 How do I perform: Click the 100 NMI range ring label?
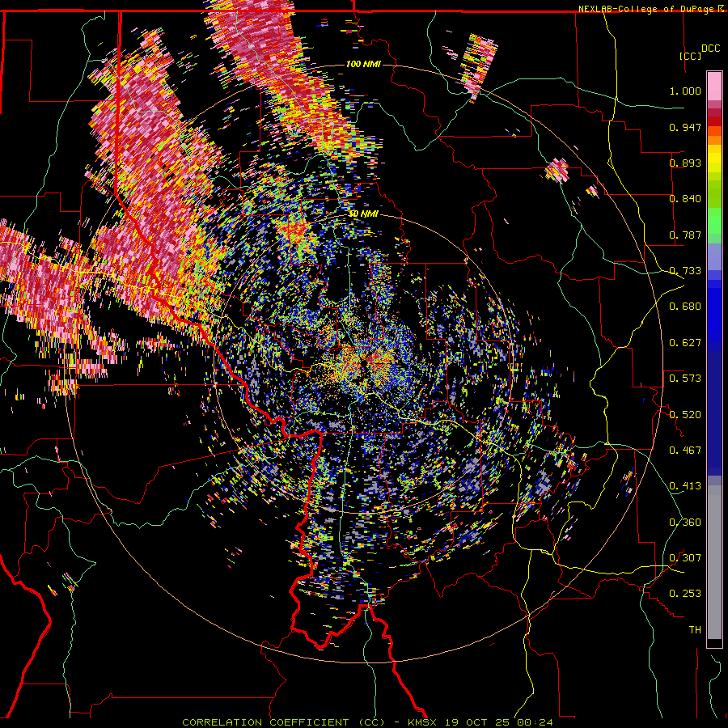pyautogui.click(x=363, y=64)
